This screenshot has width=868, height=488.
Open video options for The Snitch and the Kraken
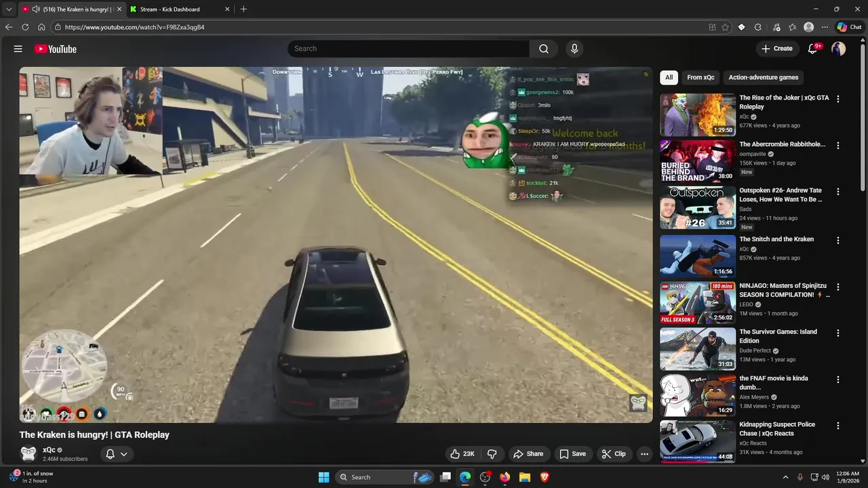(838, 241)
